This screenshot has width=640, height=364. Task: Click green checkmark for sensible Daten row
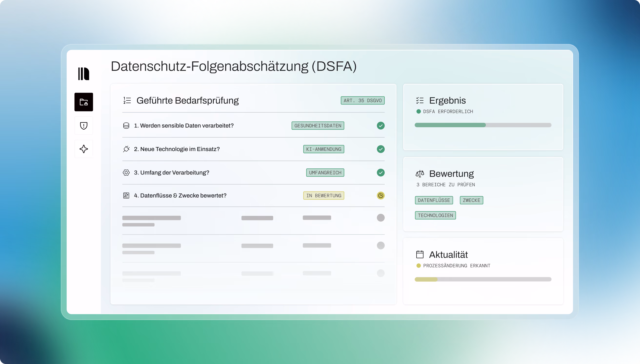pyautogui.click(x=380, y=125)
